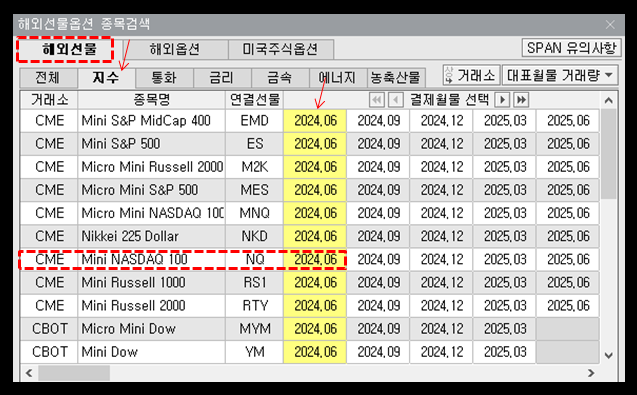Close the 해외선물옵션 종목검색 window

610,25
